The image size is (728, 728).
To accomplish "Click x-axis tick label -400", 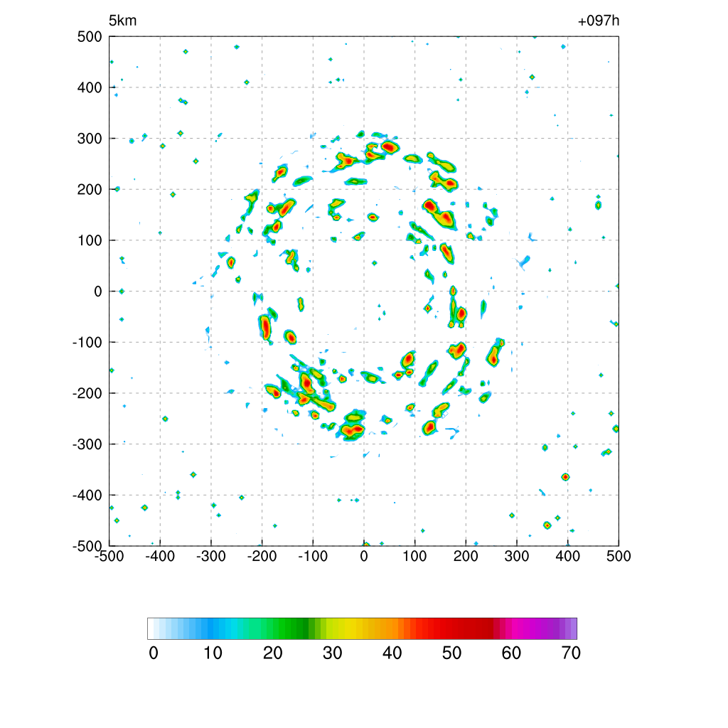I will [160, 556].
